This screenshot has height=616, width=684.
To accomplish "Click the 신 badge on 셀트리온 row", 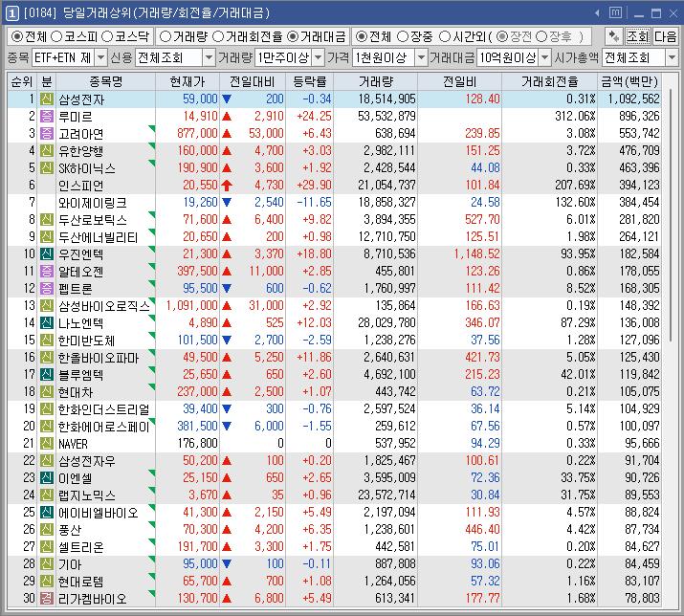I will [x=46, y=546].
